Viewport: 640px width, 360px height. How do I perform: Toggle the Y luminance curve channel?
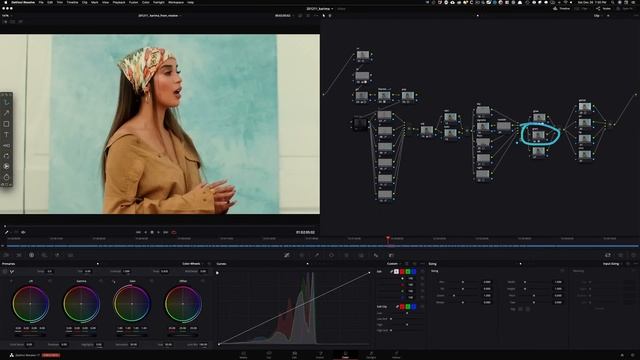pyautogui.click(x=396, y=271)
